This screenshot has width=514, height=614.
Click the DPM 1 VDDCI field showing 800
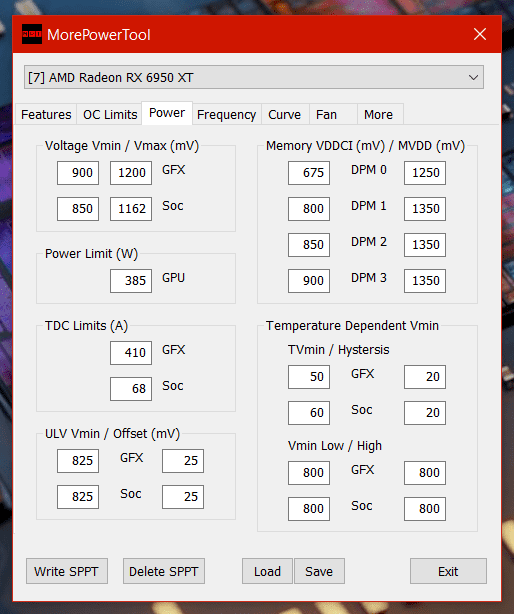[309, 209]
